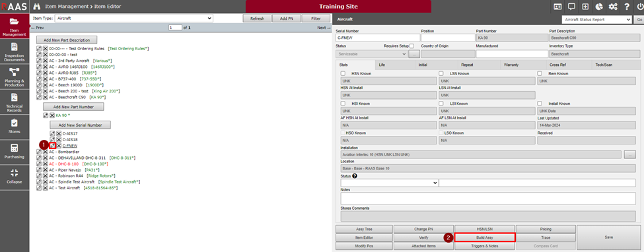Click the Save button

click(x=609, y=237)
